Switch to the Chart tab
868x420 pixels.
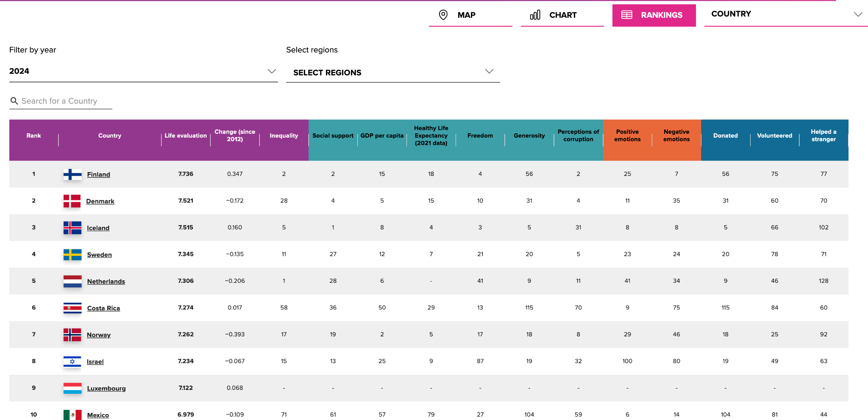tap(562, 15)
